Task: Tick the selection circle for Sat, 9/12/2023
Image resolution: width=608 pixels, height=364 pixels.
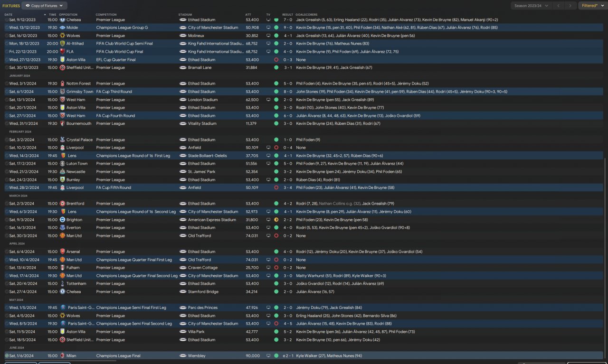Action: tap(7, 20)
